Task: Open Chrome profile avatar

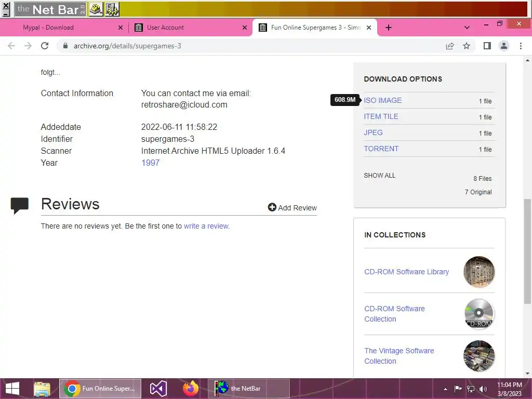Action: pos(504,46)
